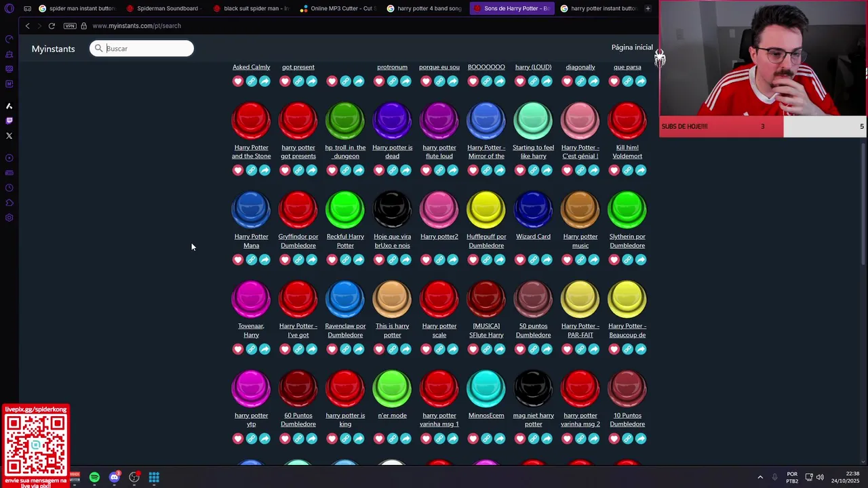The image size is (868, 488).
Task: Open the clock showing 22:38
Action: point(847,477)
